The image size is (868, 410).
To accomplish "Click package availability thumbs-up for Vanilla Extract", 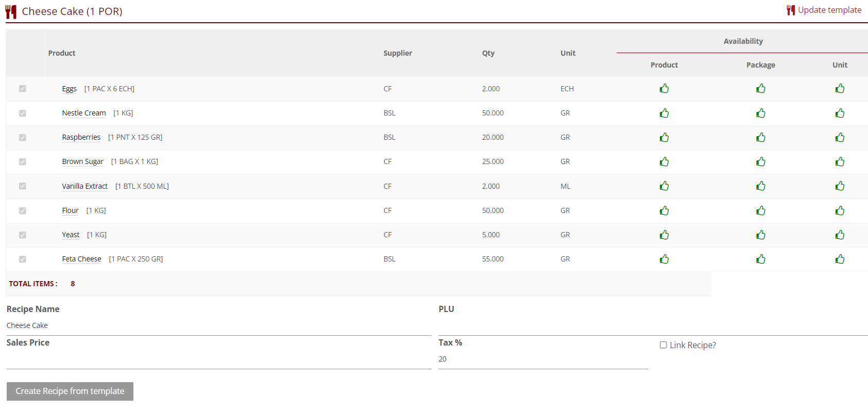I will click(760, 186).
